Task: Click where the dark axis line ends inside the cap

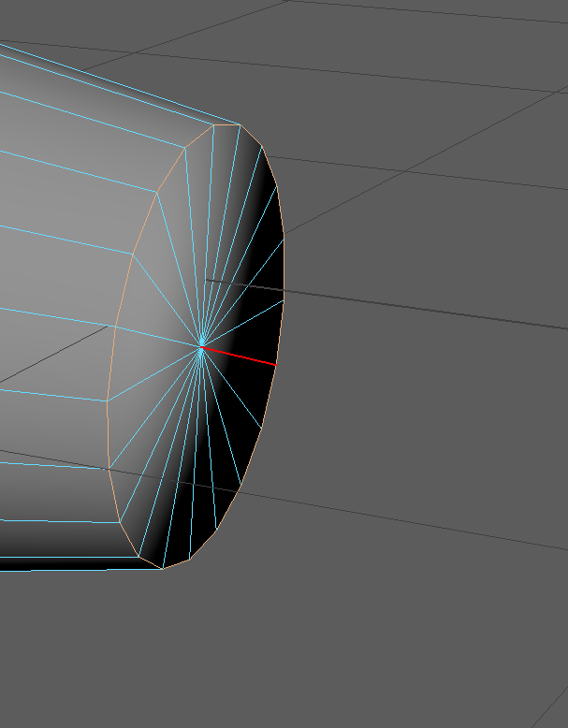Action: click(207, 280)
